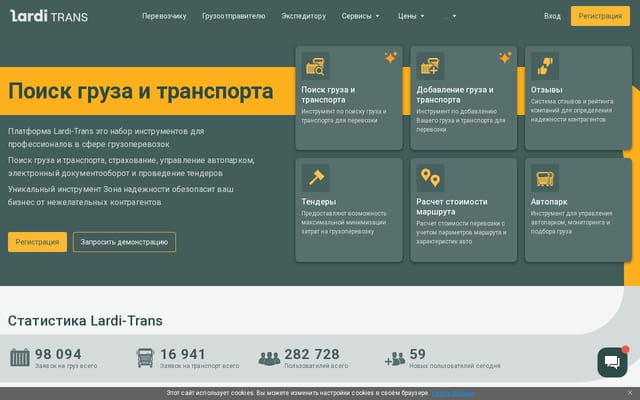Click the route map pins icon
This screenshot has height=400, width=640.
click(x=430, y=178)
